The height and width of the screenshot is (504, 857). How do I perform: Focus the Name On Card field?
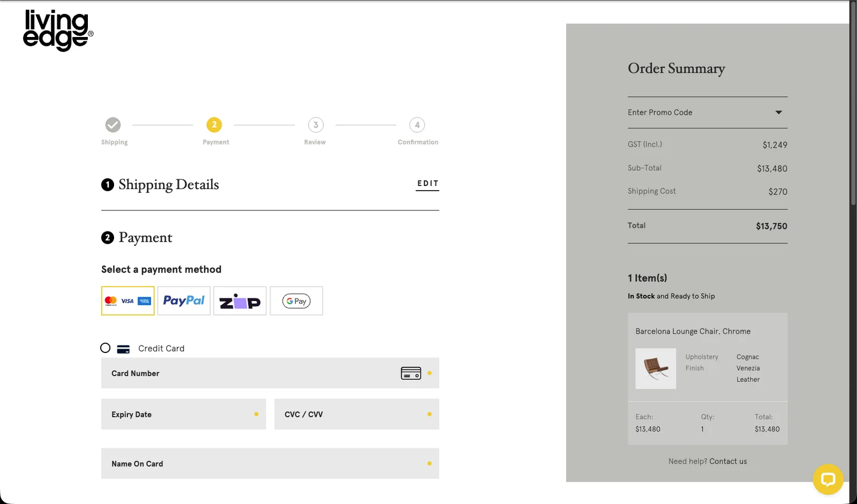click(x=270, y=463)
